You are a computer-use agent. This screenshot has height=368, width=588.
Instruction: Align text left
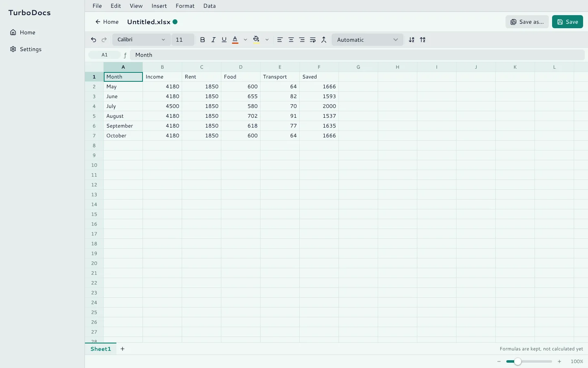pyautogui.click(x=280, y=40)
